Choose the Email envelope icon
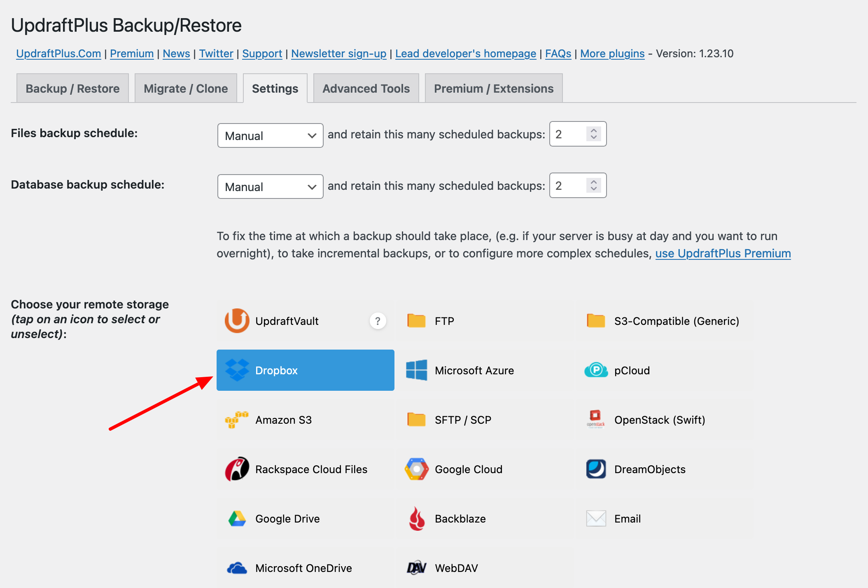 pyautogui.click(x=596, y=518)
